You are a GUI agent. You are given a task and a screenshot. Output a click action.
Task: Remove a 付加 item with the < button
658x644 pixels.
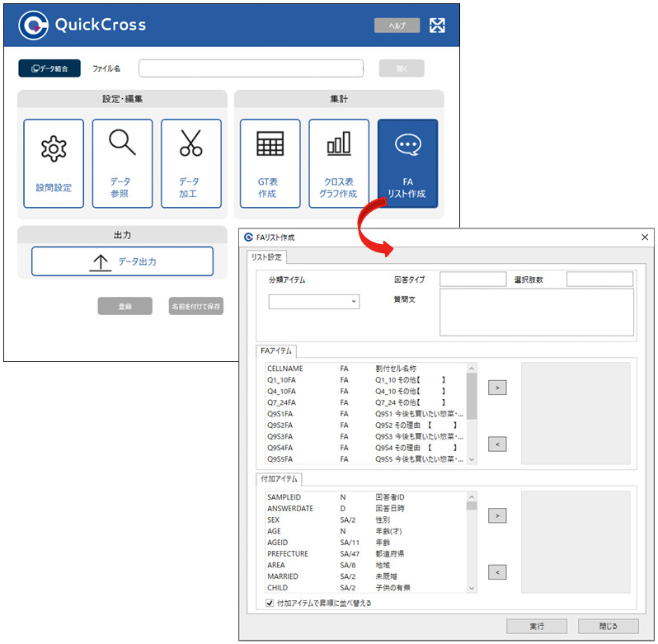[497, 572]
